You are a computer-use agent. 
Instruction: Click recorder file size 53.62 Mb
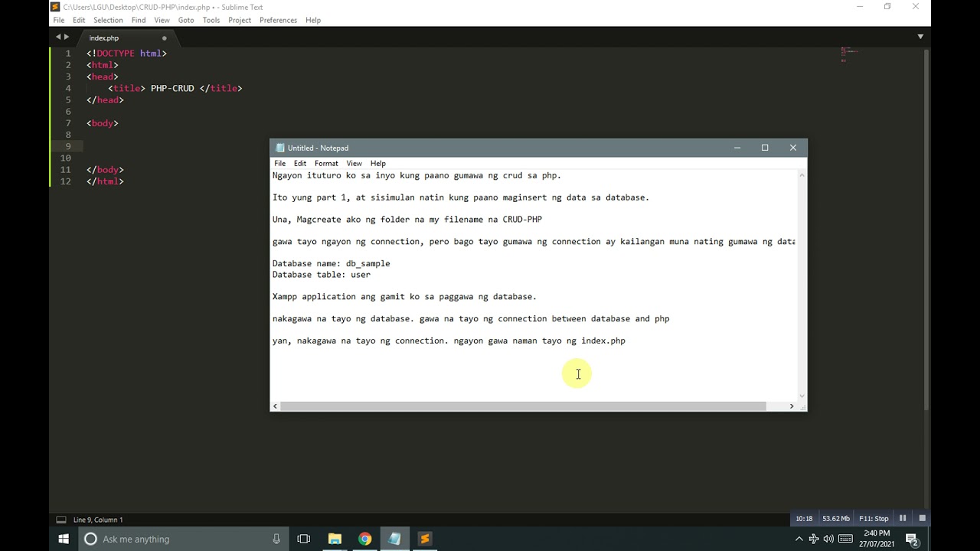coord(836,519)
